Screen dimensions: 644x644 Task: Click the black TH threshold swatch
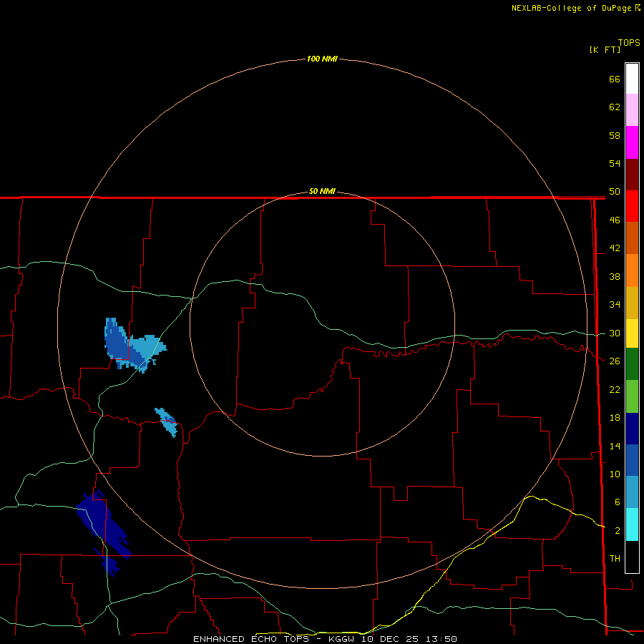coord(632,557)
